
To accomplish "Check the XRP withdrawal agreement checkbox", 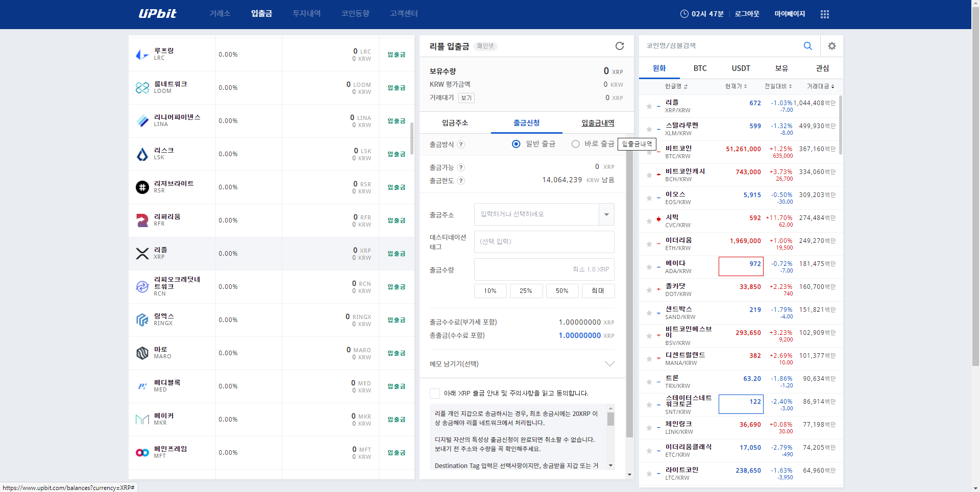I will click(435, 393).
